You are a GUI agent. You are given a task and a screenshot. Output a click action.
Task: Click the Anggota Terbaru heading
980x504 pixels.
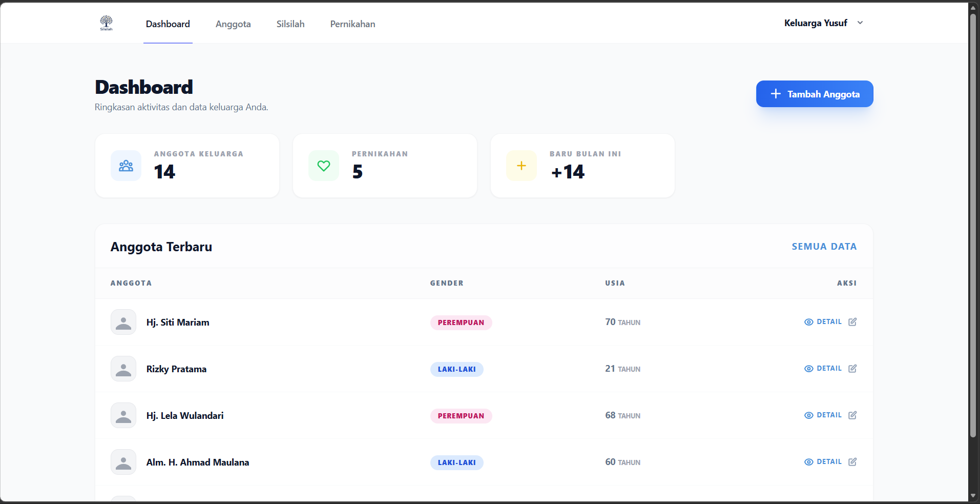(161, 247)
